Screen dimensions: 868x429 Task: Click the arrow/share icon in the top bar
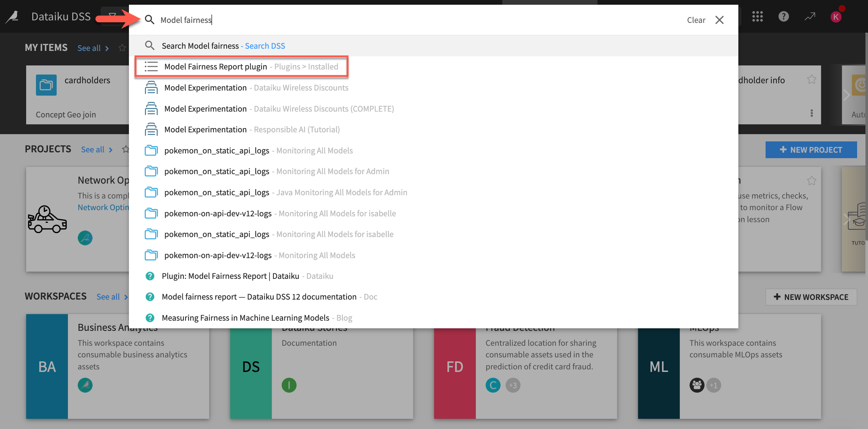pyautogui.click(x=810, y=16)
